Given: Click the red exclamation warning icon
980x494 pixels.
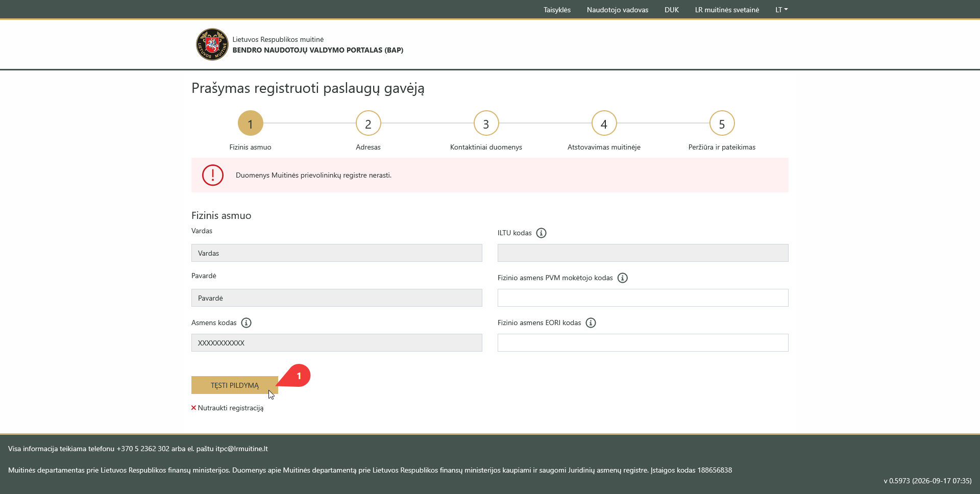Looking at the screenshot, I should (x=213, y=175).
